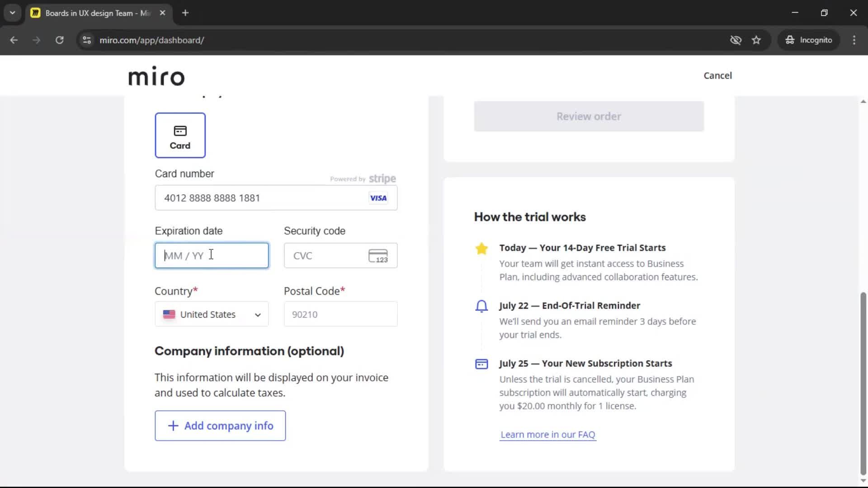The height and width of the screenshot is (488, 868).
Task: Click the star icon next to Today
Action: tap(481, 249)
